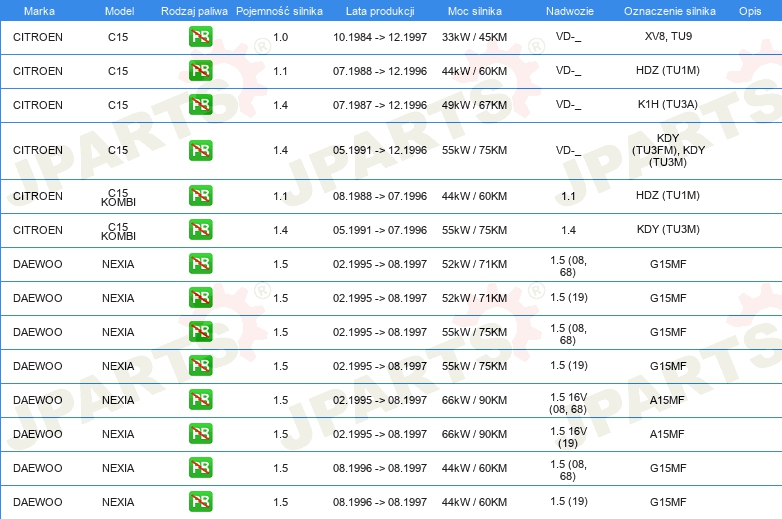
Task: Click the Rodzaj paliwa column header
Action: click(x=194, y=11)
